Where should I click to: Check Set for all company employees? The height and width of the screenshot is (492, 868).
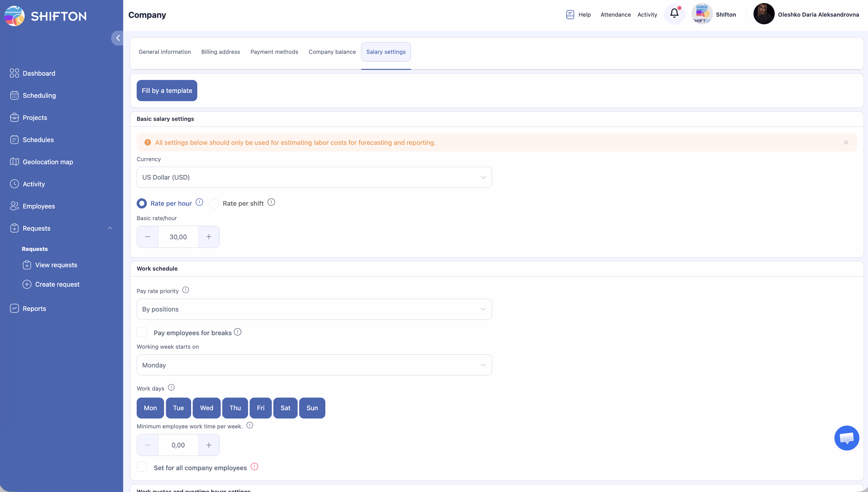click(x=142, y=467)
